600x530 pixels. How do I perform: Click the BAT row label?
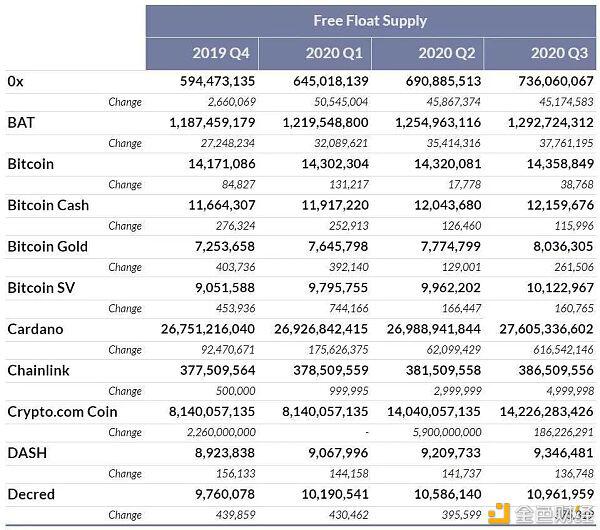(21, 122)
